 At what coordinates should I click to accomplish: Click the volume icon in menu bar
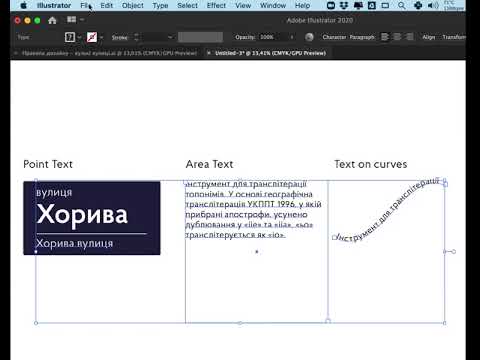click(x=433, y=6)
